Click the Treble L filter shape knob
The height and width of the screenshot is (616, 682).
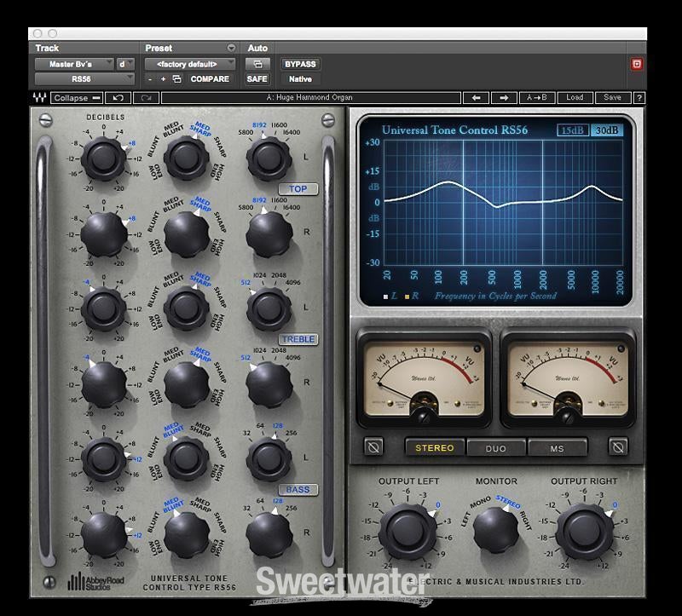(x=186, y=308)
